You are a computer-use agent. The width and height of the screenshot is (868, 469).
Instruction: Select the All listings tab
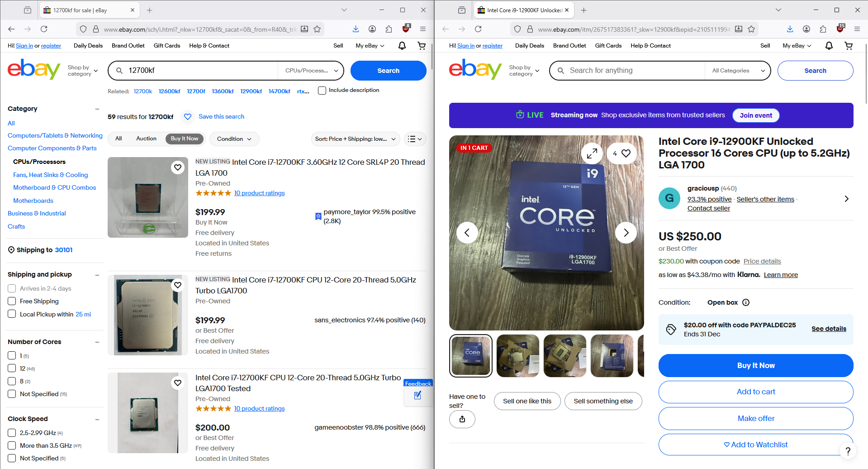pyautogui.click(x=119, y=139)
